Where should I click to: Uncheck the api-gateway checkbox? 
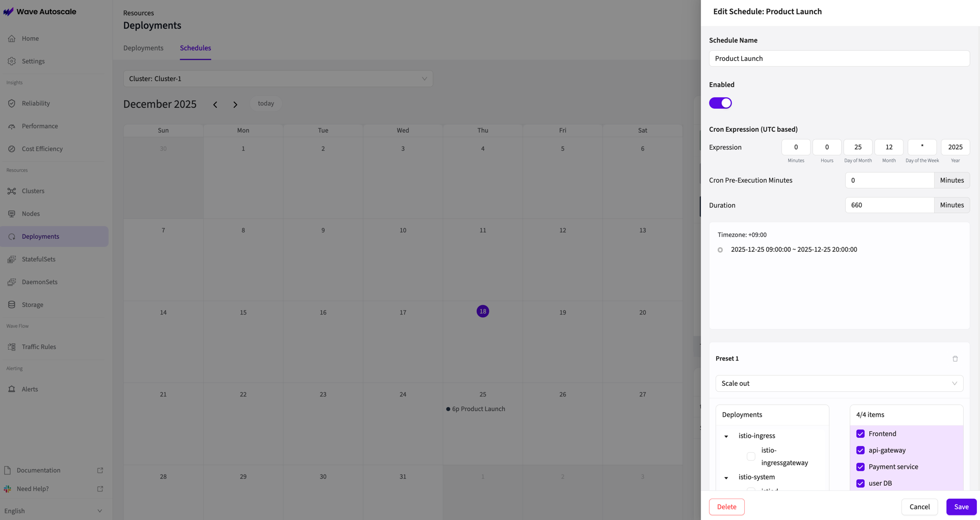860,451
